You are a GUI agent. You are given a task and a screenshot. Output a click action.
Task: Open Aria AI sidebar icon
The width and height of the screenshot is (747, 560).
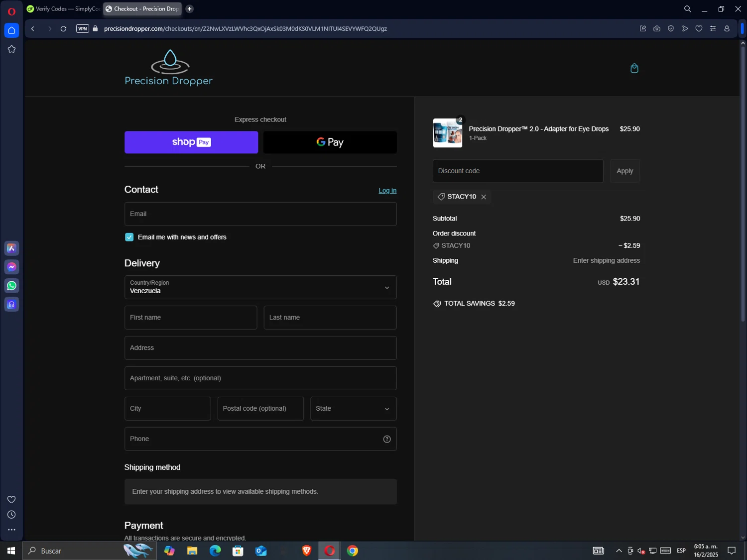(11, 248)
